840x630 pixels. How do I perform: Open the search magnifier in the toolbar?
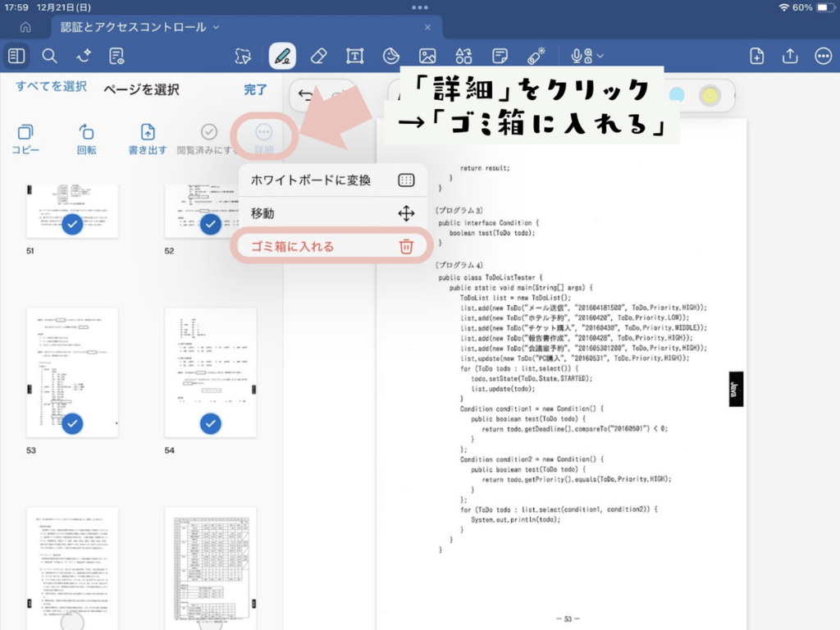coord(49,56)
